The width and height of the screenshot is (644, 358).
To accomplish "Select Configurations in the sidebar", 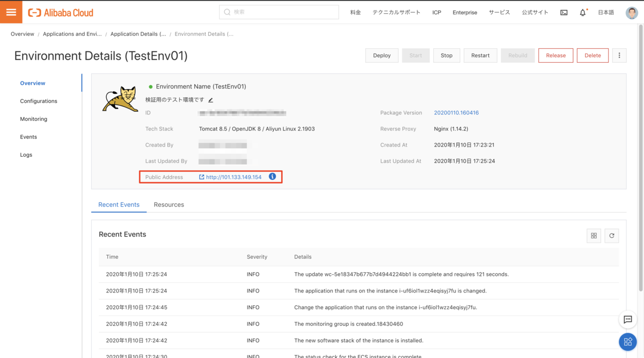I will point(39,101).
